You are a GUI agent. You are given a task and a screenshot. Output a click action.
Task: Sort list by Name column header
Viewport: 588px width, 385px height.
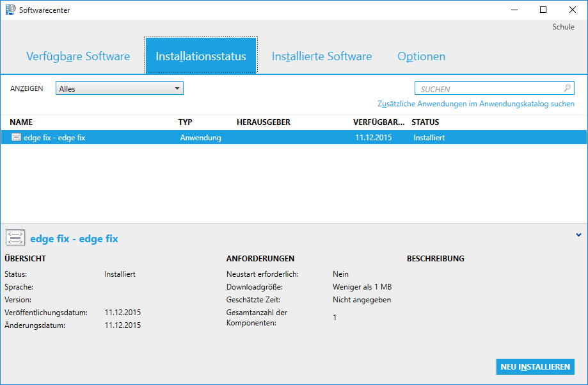[21, 122]
